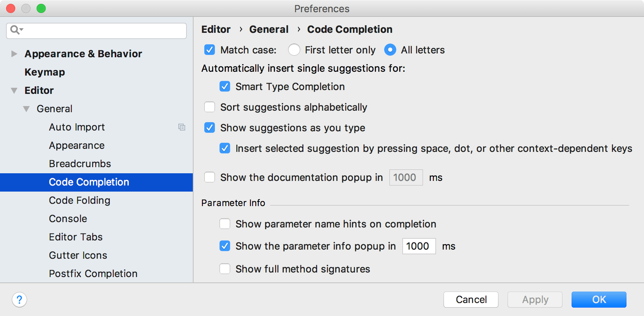Screen dimensions: 644x316
Task: Select the First letter only option
Action: pos(294,50)
